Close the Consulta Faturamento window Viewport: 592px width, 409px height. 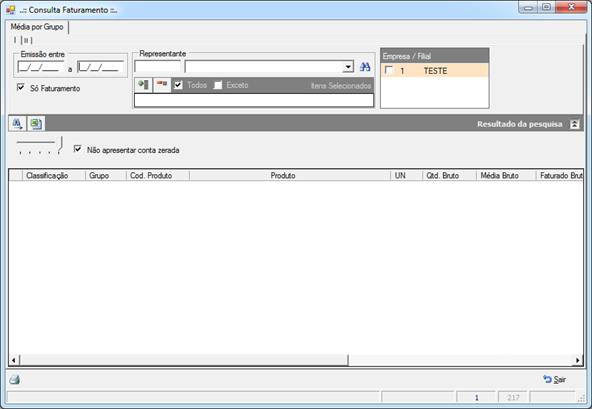571,8
